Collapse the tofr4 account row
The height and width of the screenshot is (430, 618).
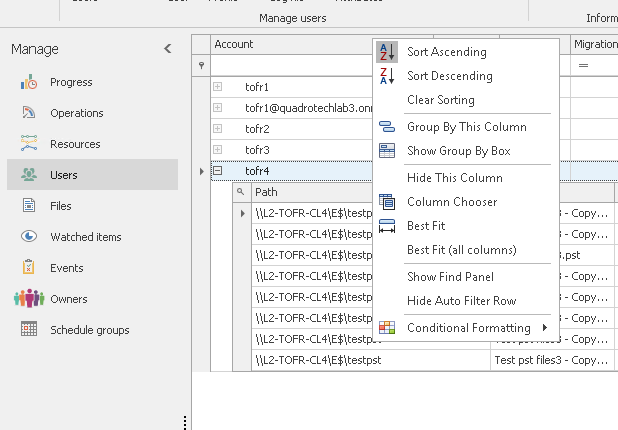(x=218, y=171)
